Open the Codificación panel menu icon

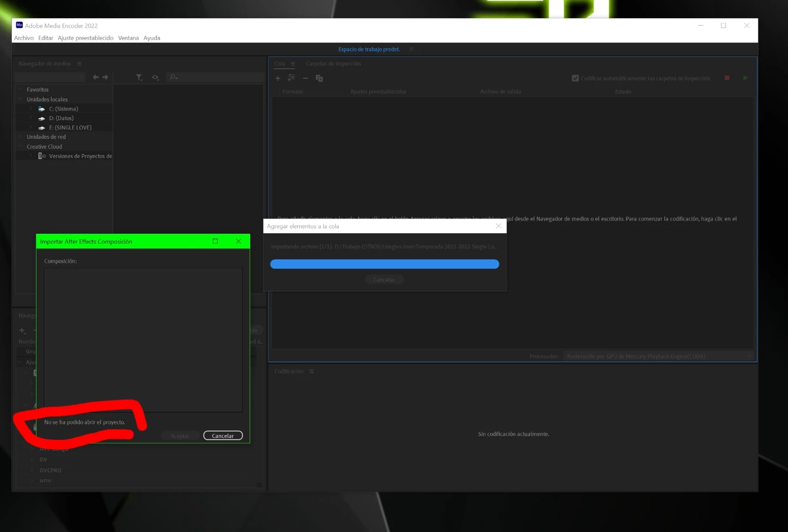pos(311,372)
